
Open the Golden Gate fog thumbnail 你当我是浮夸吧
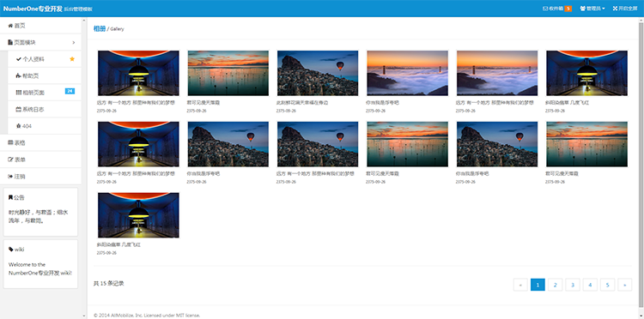pos(407,73)
